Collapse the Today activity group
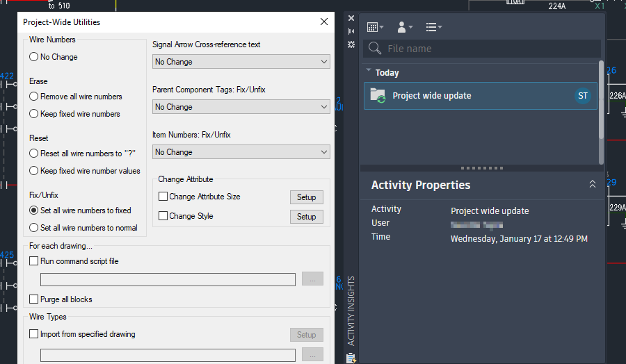The width and height of the screenshot is (626, 364). coord(369,71)
